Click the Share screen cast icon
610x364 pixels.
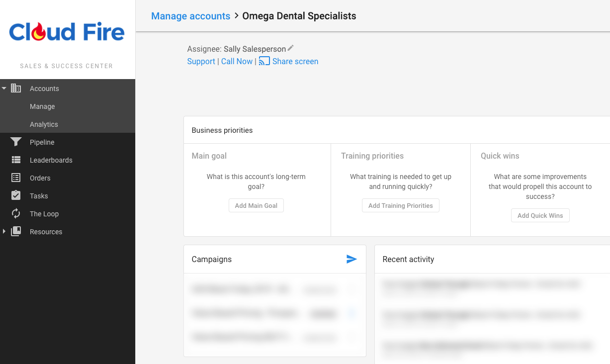(x=264, y=61)
